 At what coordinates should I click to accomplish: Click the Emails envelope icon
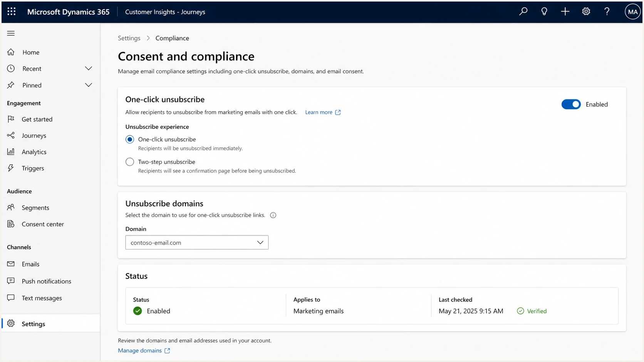[x=11, y=264]
